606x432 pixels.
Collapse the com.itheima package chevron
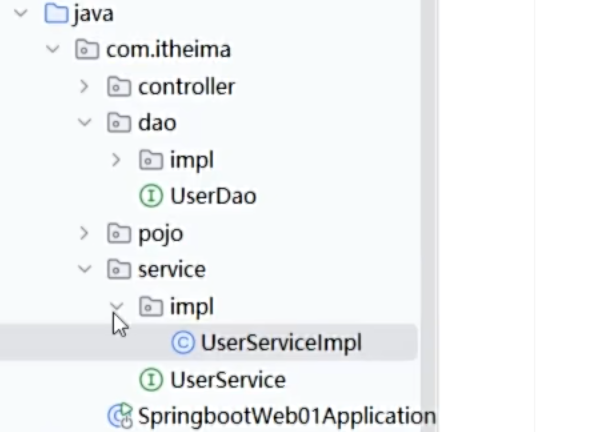tap(52, 50)
